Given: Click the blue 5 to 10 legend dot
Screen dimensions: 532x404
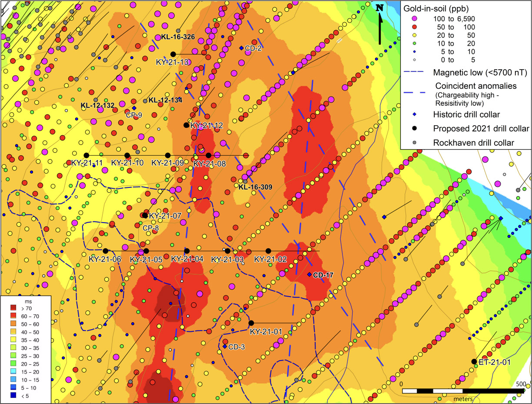Looking at the screenshot, I should (x=414, y=52).
